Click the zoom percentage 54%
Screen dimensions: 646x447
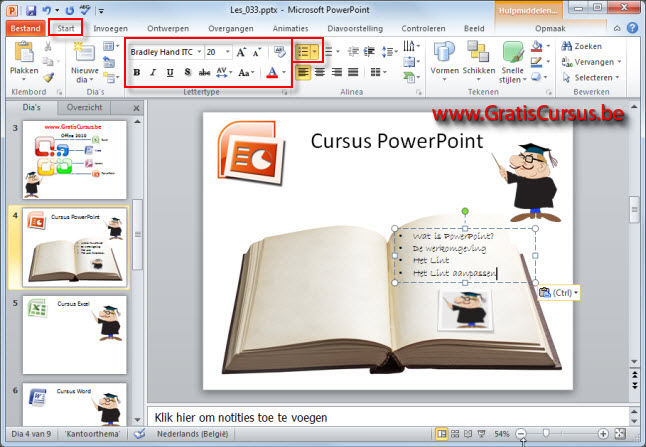point(502,433)
